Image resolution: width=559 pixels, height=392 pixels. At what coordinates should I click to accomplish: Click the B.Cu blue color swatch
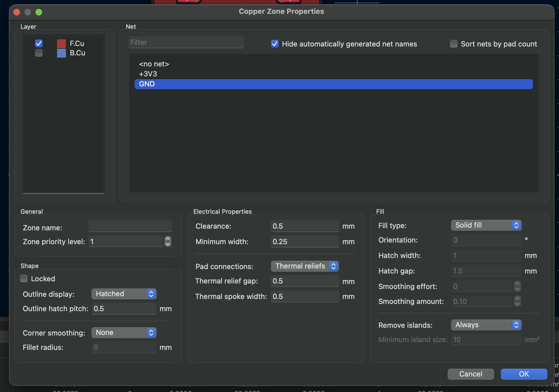pyautogui.click(x=61, y=53)
